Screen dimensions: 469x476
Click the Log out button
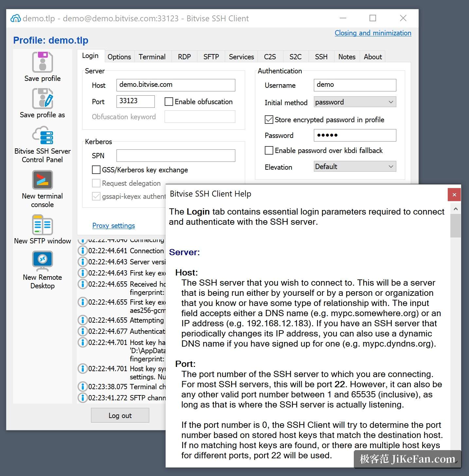coord(120,415)
